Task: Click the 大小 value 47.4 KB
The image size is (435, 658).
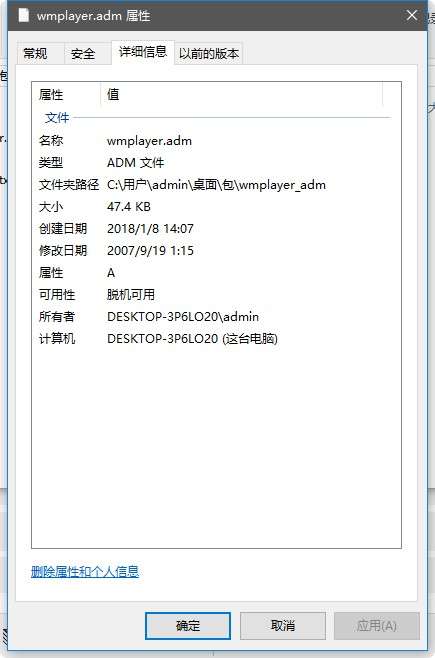Action: (129, 206)
